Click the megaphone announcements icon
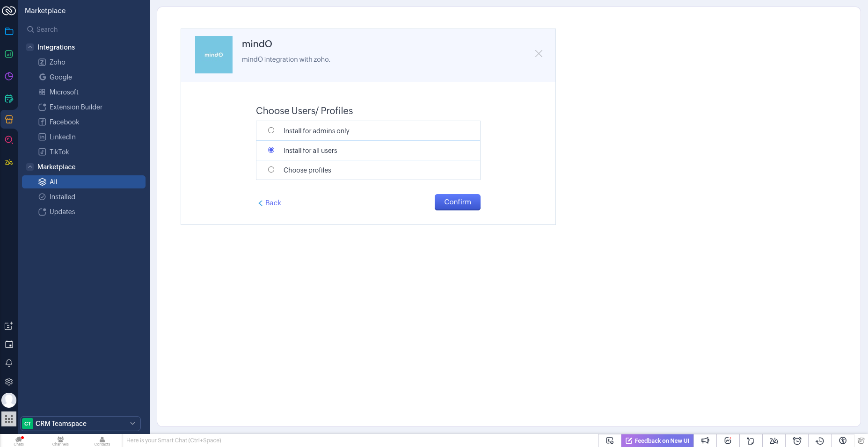Image resolution: width=868 pixels, height=447 pixels. (705, 440)
